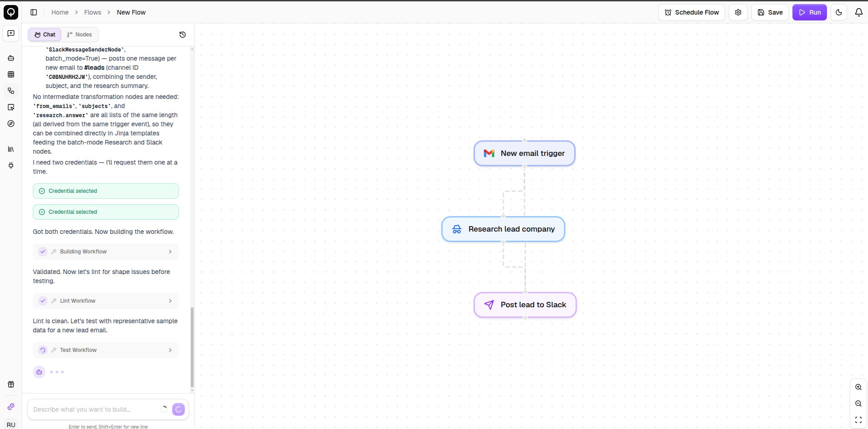The image size is (868, 429).
Task: Select the Post lead to Slack node
Action: (525, 305)
